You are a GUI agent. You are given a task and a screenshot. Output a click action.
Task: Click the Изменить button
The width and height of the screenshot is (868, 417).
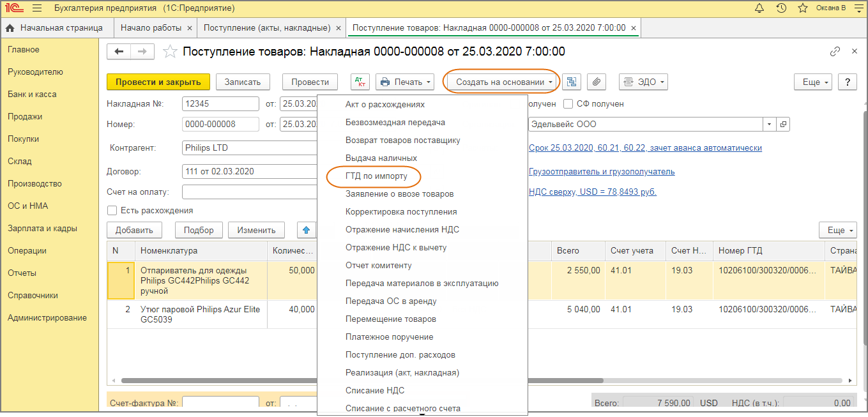256,230
